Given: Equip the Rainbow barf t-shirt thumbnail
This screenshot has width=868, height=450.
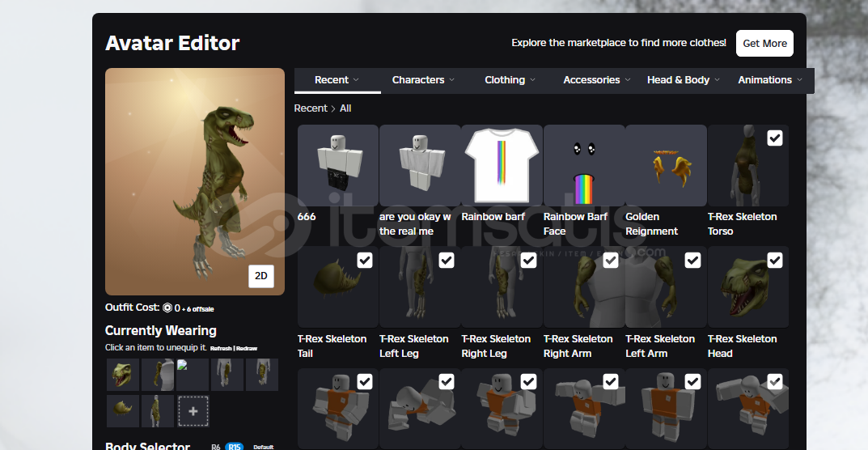Looking at the screenshot, I should (x=502, y=166).
